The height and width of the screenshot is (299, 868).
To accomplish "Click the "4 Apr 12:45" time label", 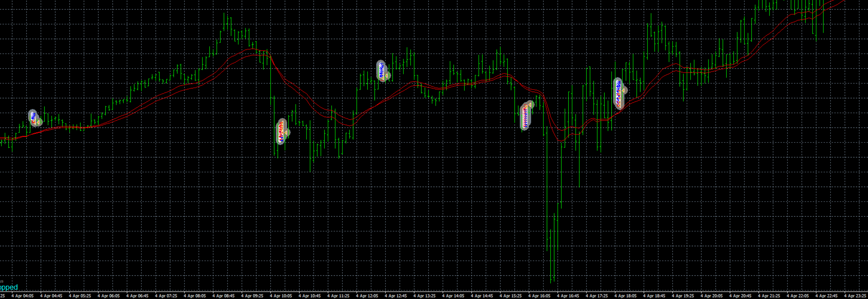I will 396,296.
